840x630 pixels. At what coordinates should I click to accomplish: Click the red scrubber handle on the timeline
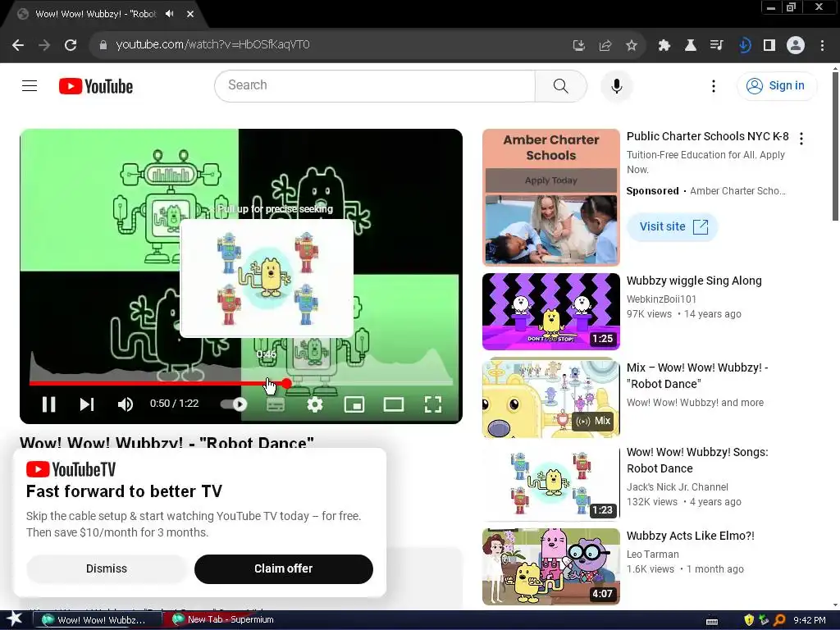coord(287,383)
